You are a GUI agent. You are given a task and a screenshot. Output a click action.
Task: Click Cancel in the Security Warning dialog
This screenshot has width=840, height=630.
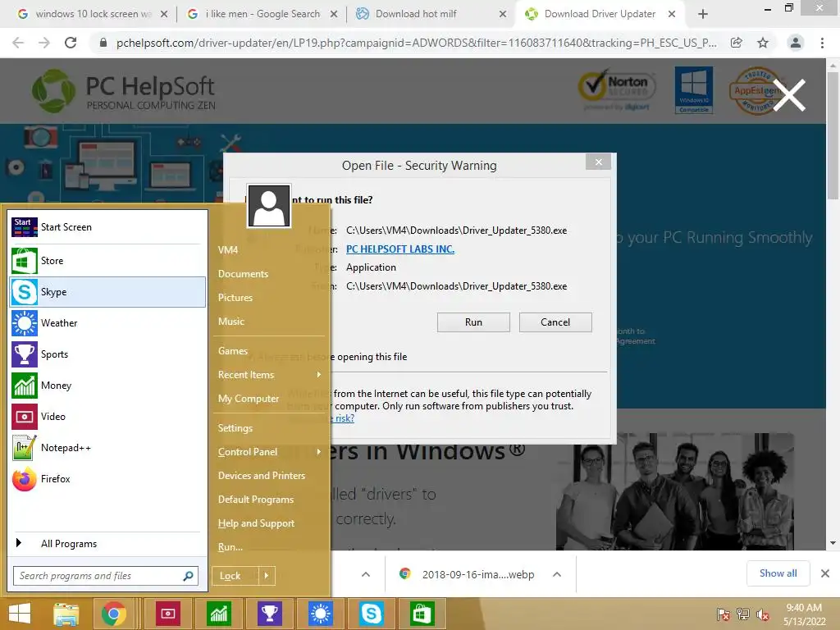[x=555, y=322]
